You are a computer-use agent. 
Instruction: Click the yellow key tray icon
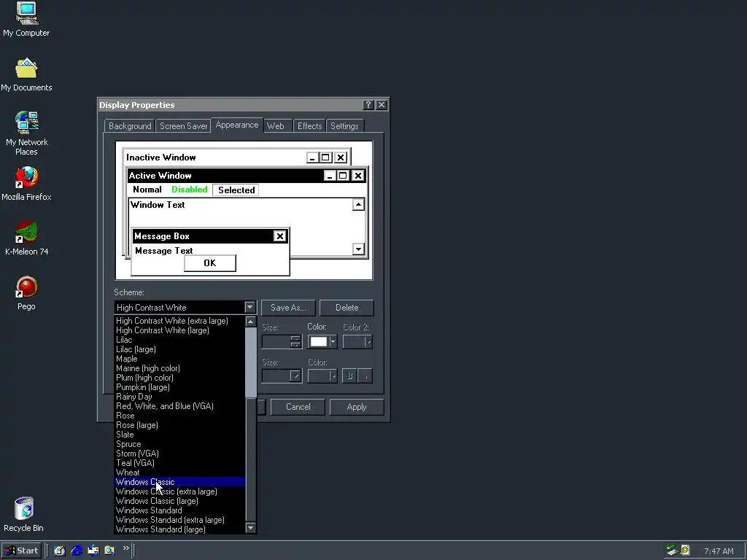684,551
